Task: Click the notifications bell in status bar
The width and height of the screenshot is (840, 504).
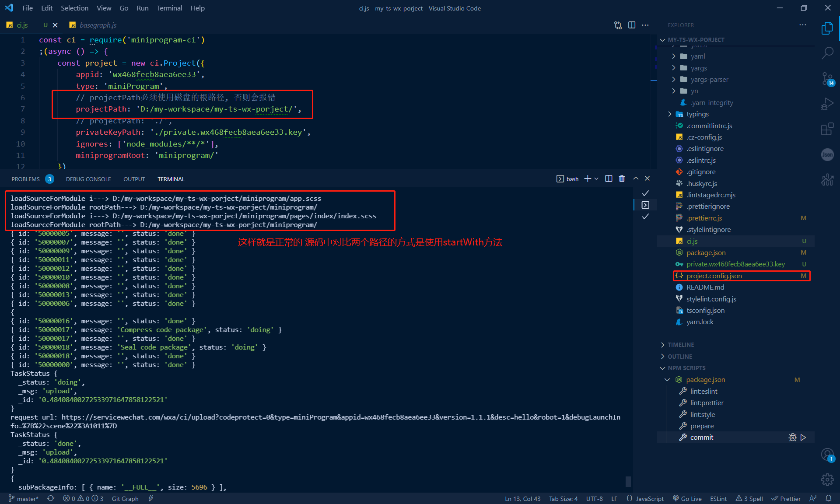Action: pyautogui.click(x=829, y=498)
